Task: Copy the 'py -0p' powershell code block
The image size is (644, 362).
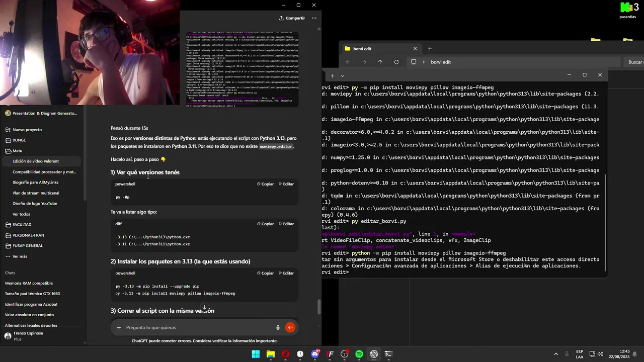Action: point(266,184)
